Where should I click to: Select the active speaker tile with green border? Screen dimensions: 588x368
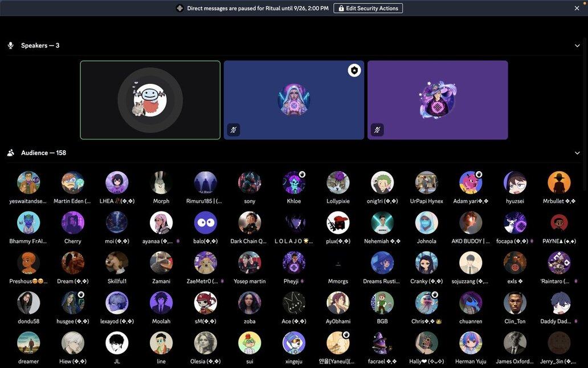click(x=150, y=100)
